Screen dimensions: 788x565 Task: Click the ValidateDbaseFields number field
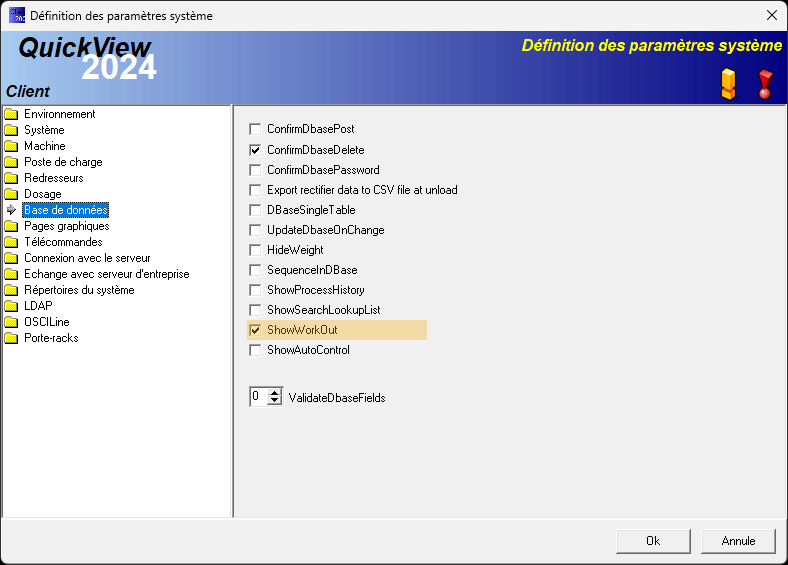(258, 397)
